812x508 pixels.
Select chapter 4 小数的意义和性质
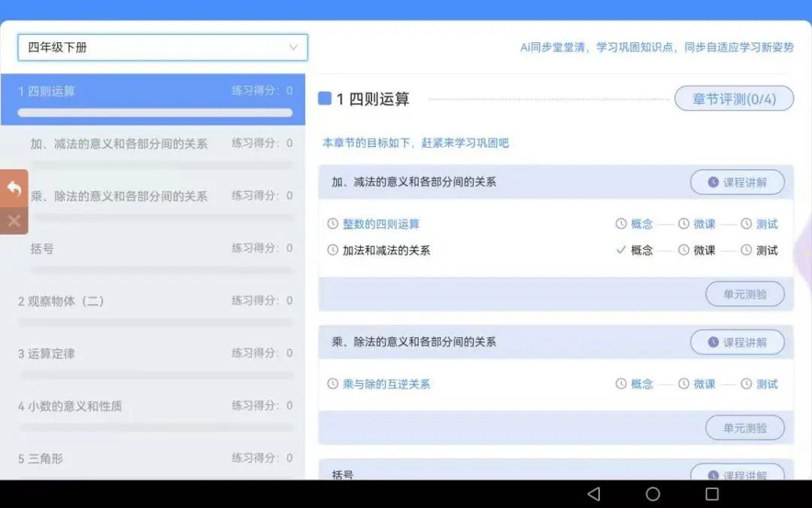pos(70,406)
